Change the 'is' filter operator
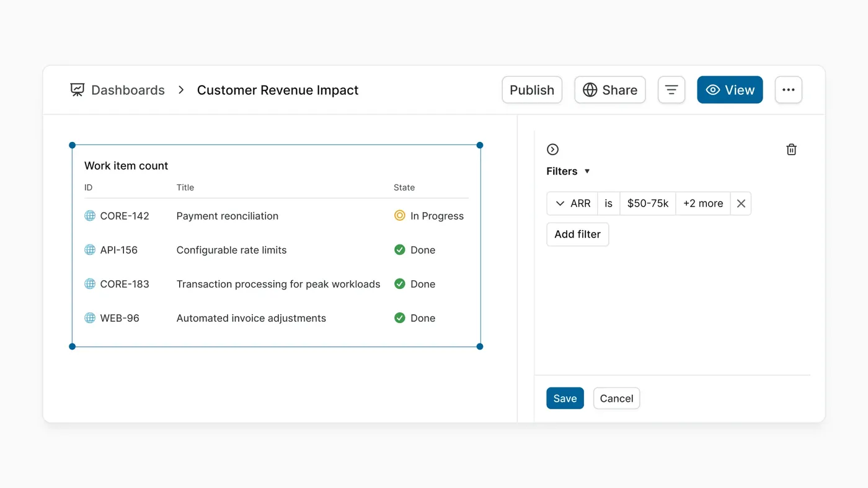 coord(609,203)
